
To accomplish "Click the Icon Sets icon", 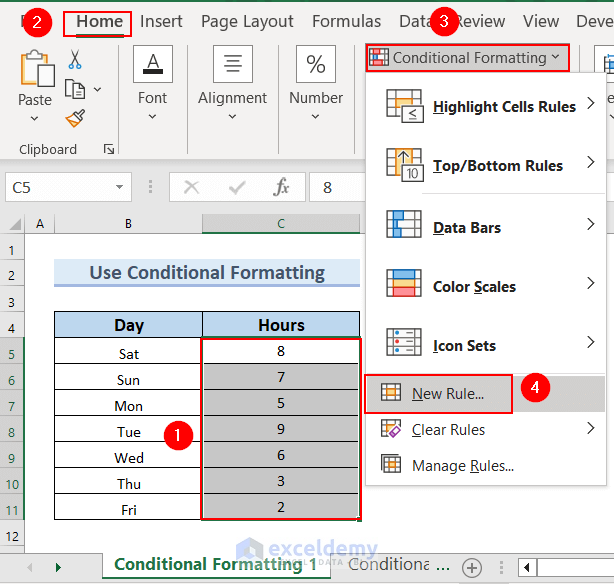I will pyautogui.click(x=404, y=342).
